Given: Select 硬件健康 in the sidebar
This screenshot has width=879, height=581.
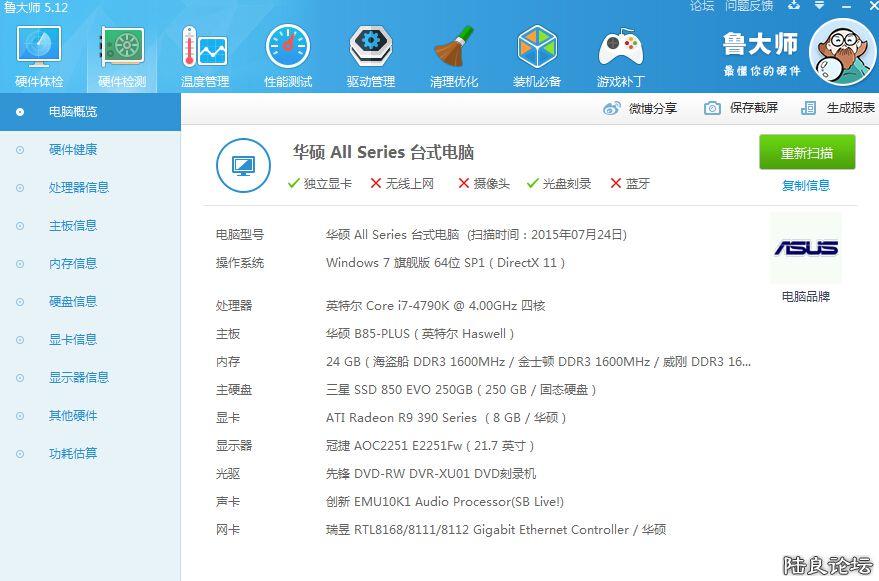Looking at the screenshot, I should [73, 150].
